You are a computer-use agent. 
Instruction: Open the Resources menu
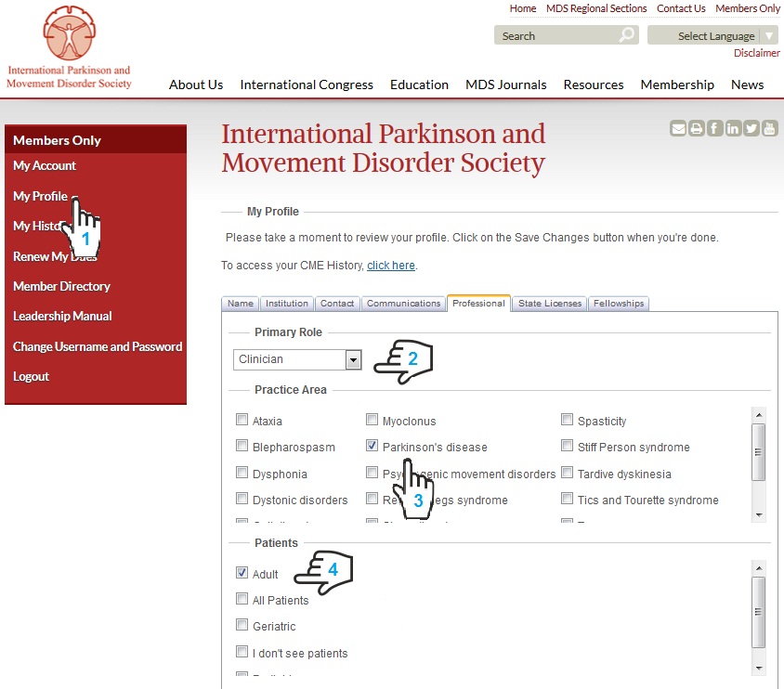pyautogui.click(x=594, y=84)
